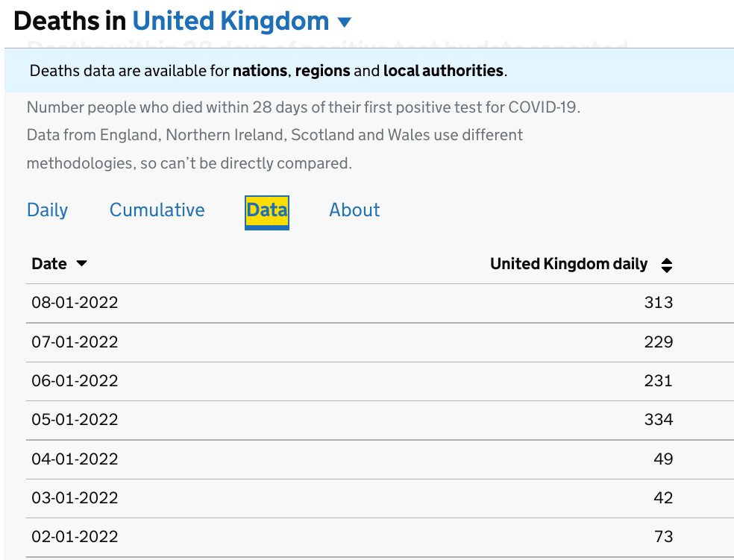
Task: Click the United Kingdom daily sort icon
Action: pyautogui.click(x=667, y=265)
